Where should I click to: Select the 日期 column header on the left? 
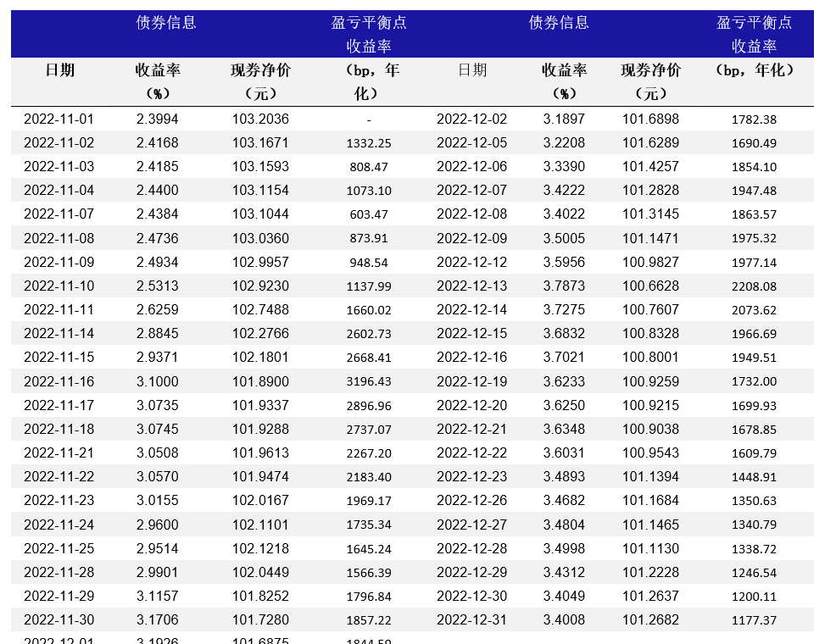(61, 70)
